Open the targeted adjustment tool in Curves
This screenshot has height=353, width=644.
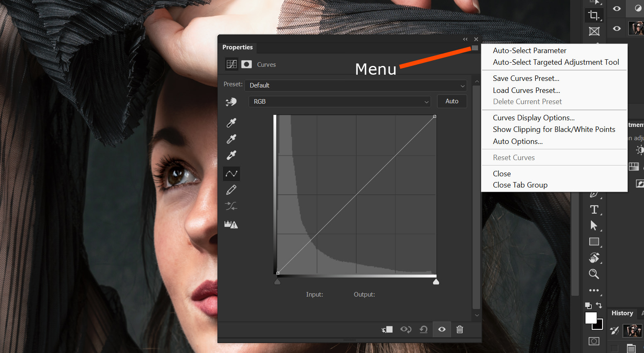(x=231, y=102)
